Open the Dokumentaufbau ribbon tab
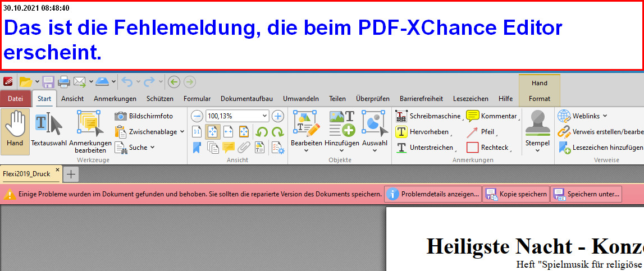Viewport: 644px width, 271px height. point(247,99)
